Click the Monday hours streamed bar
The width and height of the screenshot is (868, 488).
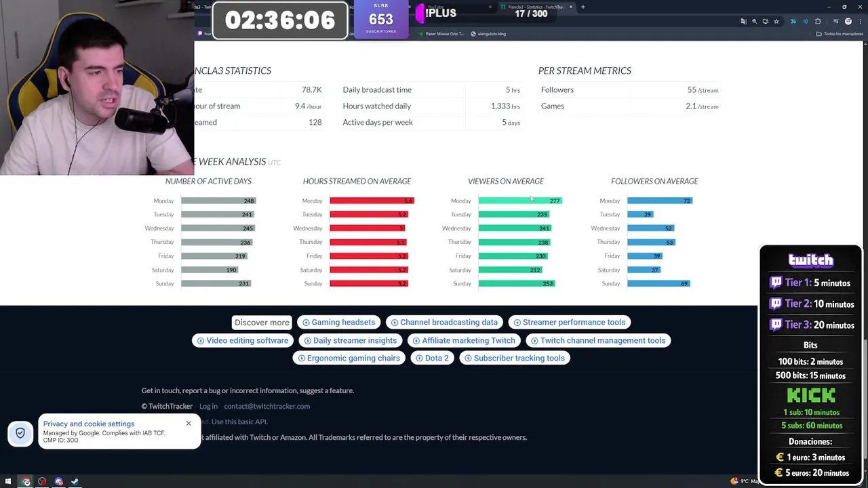click(372, 201)
